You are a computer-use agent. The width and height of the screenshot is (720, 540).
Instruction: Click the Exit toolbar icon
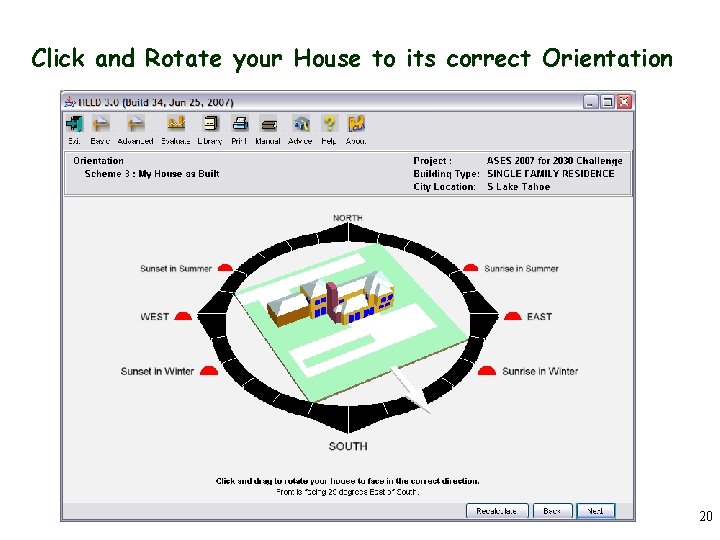pyautogui.click(x=74, y=124)
